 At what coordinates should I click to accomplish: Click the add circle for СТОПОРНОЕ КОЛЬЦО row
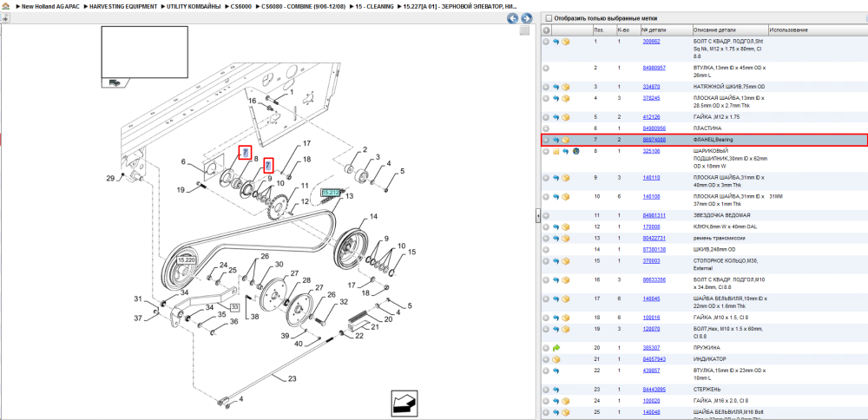546,260
